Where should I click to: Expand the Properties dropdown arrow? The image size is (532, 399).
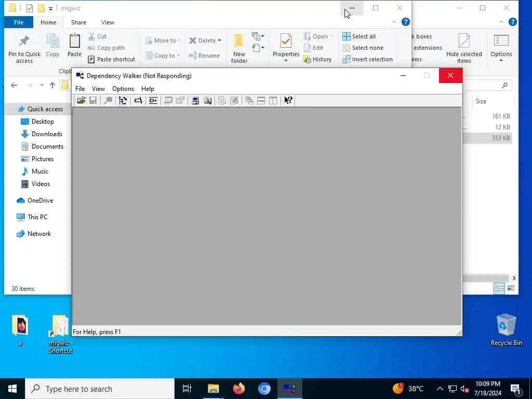(x=286, y=61)
